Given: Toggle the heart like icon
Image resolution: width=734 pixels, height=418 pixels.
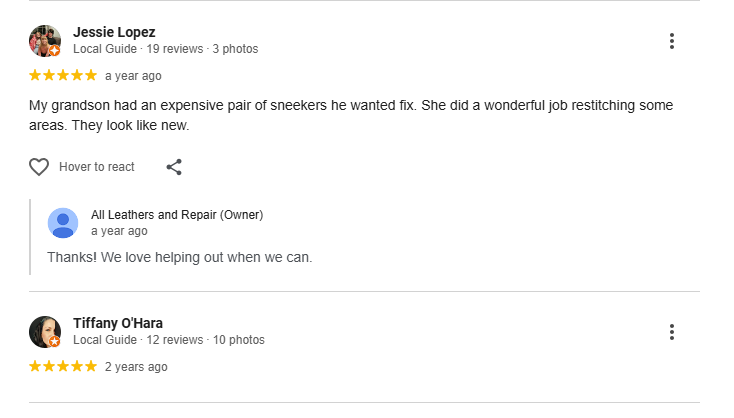Looking at the screenshot, I should [39, 167].
